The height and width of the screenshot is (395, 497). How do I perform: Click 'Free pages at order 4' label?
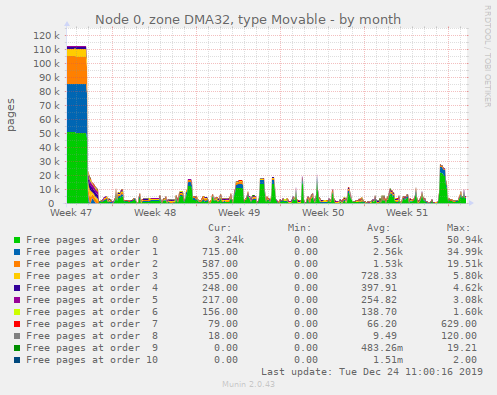pyautogui.click(x=92, y=288)
